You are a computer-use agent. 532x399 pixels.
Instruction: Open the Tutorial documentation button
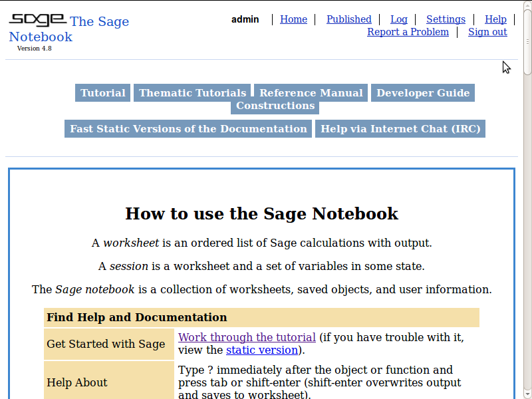click(x=103, y=93)
